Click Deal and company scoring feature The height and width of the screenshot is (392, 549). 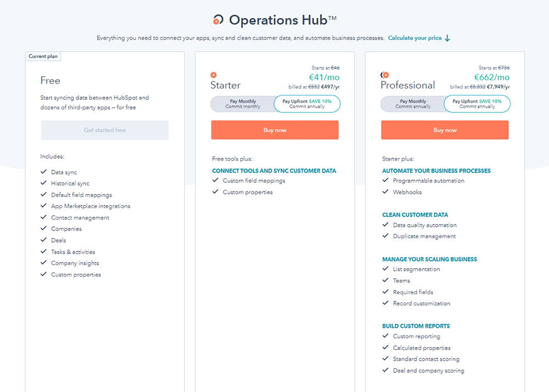coord(429,371)
